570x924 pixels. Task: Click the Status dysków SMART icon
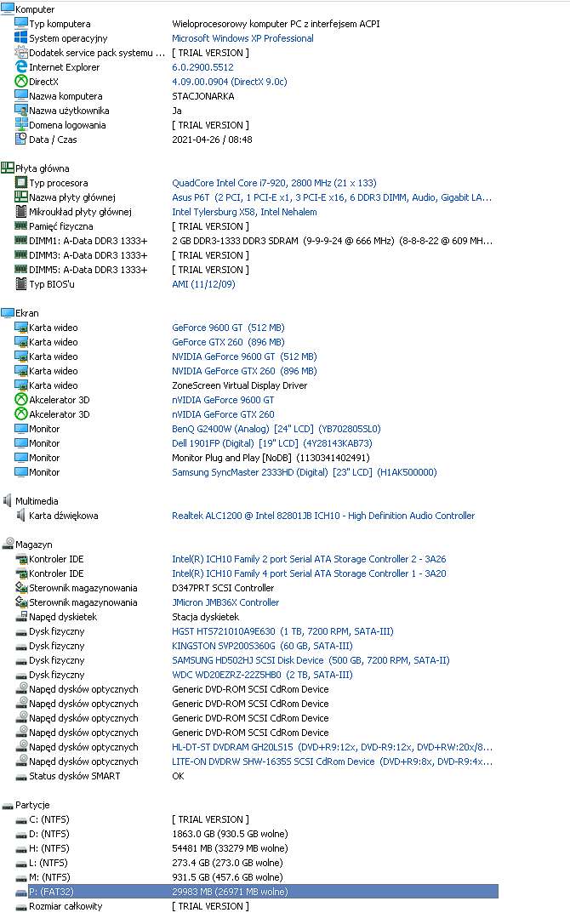[21, 776]
